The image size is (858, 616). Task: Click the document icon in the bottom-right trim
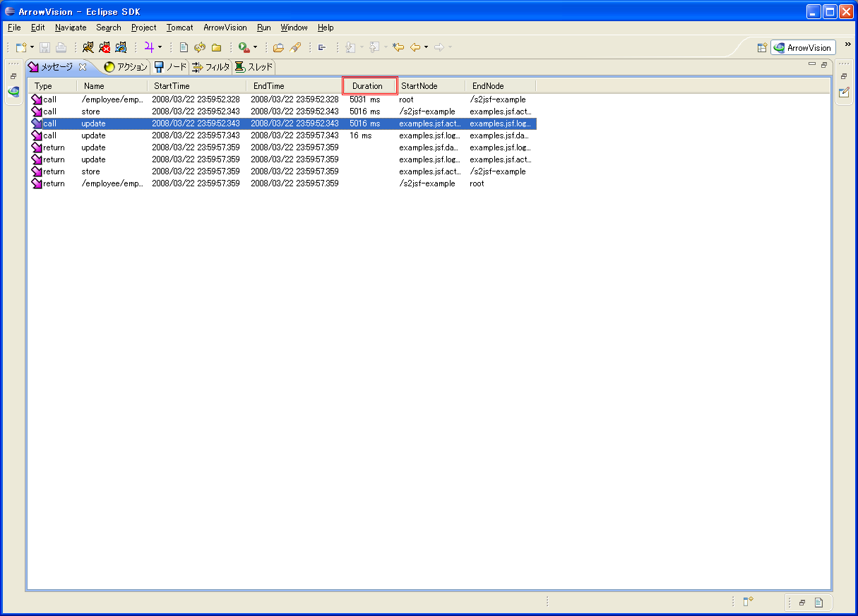(818, 603)
